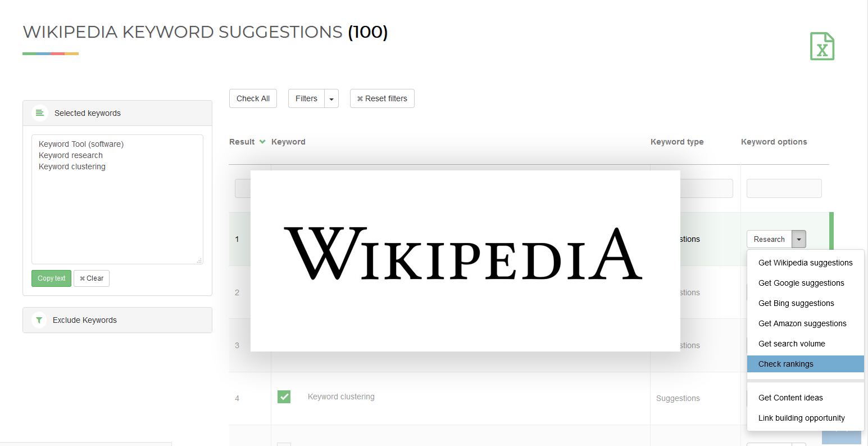868x446 pixels.
Task: Click the Keyword options filter input field
Action: click(x=784, y=188)
